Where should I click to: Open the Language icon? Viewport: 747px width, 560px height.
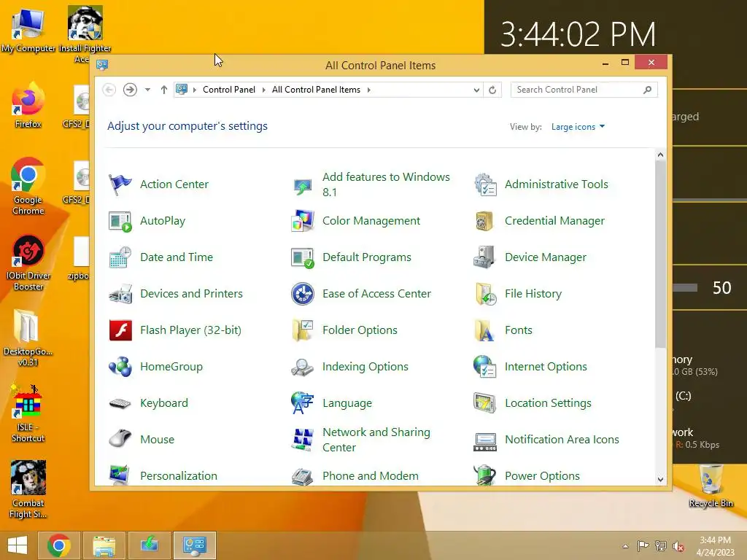(303, 402)
